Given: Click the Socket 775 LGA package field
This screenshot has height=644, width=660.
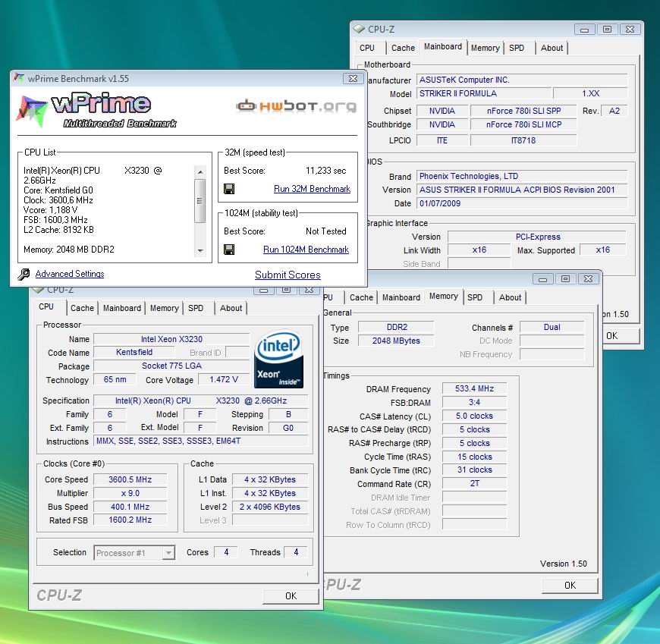Looking at the screenshot, I should click(x=171, y=366).
